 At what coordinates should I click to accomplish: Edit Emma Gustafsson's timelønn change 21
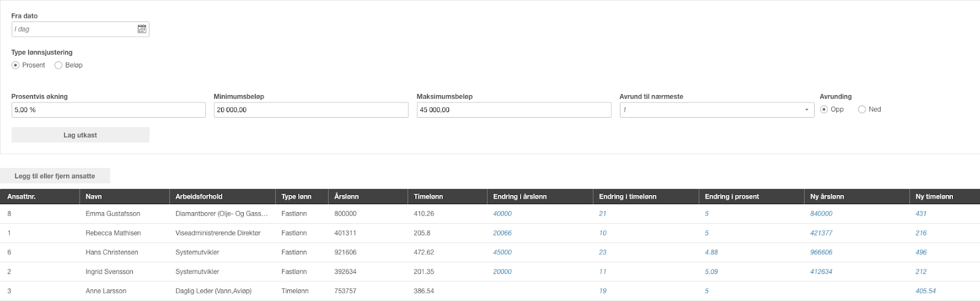click(x=603, y=214)
